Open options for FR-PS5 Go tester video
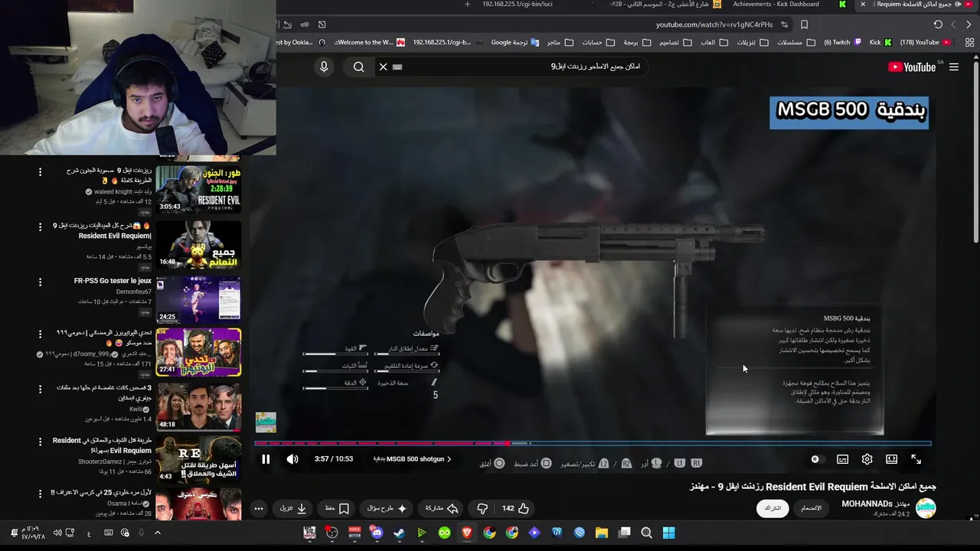The height and width of the screenshot is (551, 980). 40,281
